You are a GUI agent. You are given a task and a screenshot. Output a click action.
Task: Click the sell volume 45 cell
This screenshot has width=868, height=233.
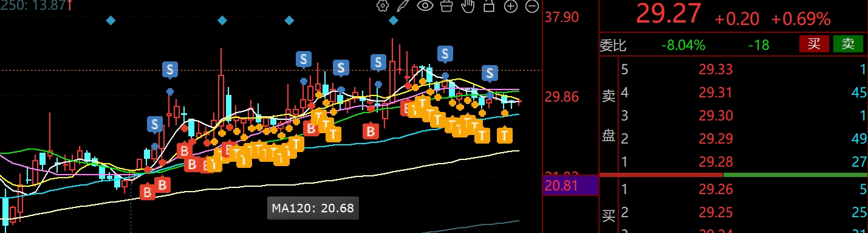(858, 92)
